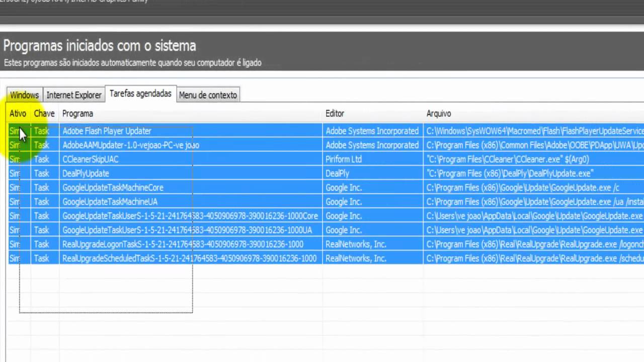Click Piriform Ltd editor cell
The width and height of the screenshot is (644, 362).
373,159
